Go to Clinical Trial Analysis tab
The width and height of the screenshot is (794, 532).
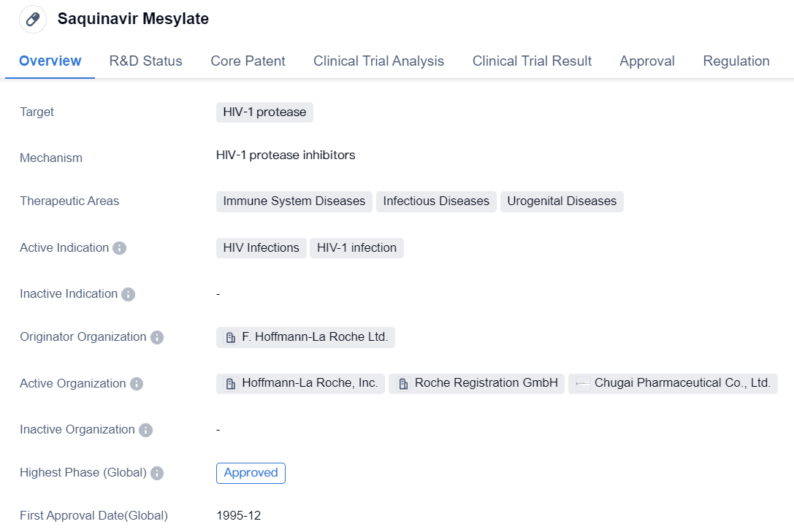(x=378, y=61)
